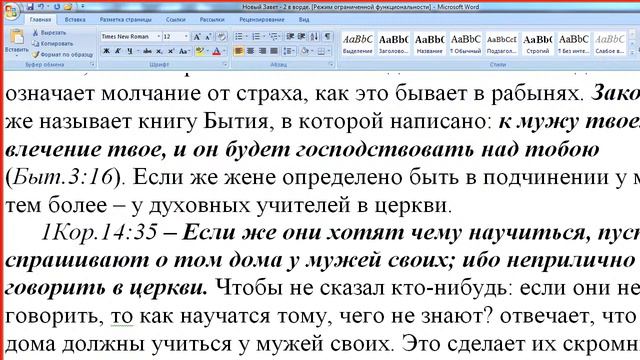Screen dimensions: 640x360
Task: Apply the Строгий style
Action: point(538,44)
